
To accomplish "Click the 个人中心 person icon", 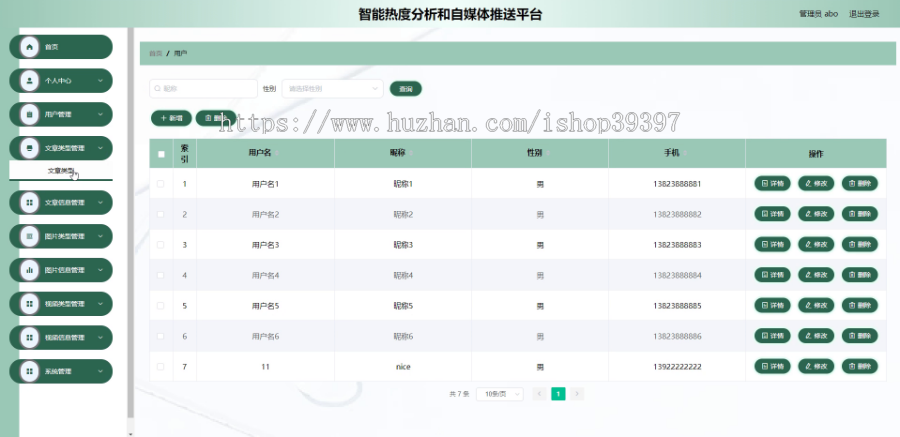I will tap(29, 81).
